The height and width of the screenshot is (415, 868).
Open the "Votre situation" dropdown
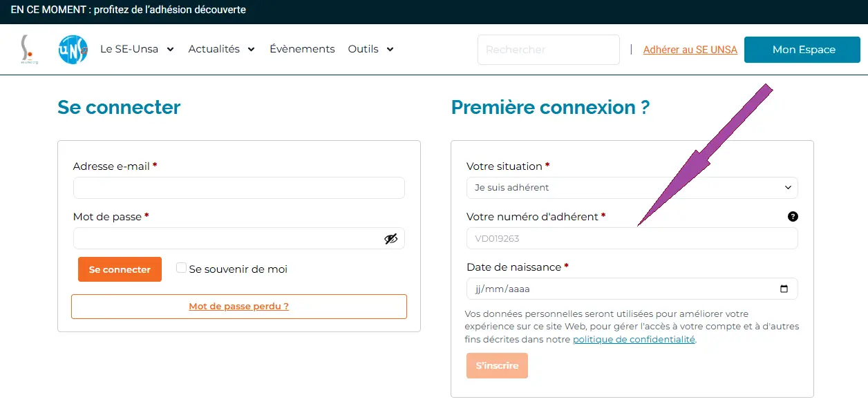coord(632,188)
